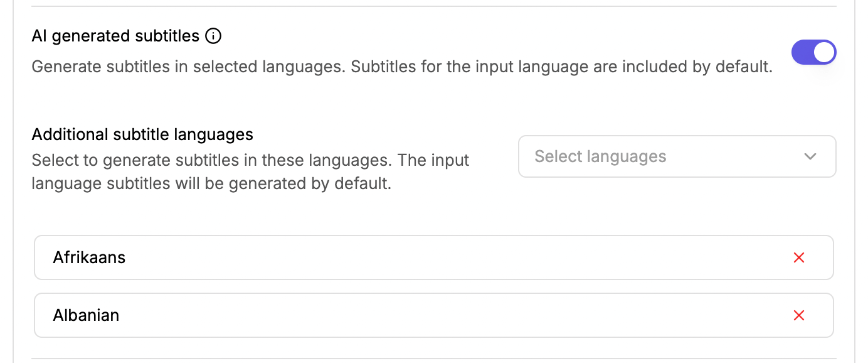This screenshot has height=363, width=868.
Task: Click the 'AI generated subtitles' heading
Action: pyautogui.click(x=115, y=36)
